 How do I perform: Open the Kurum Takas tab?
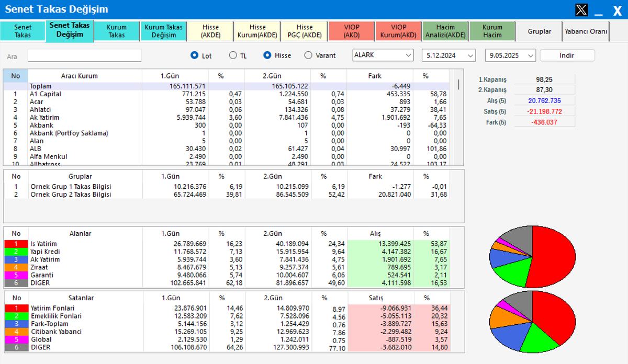point(117,31)
